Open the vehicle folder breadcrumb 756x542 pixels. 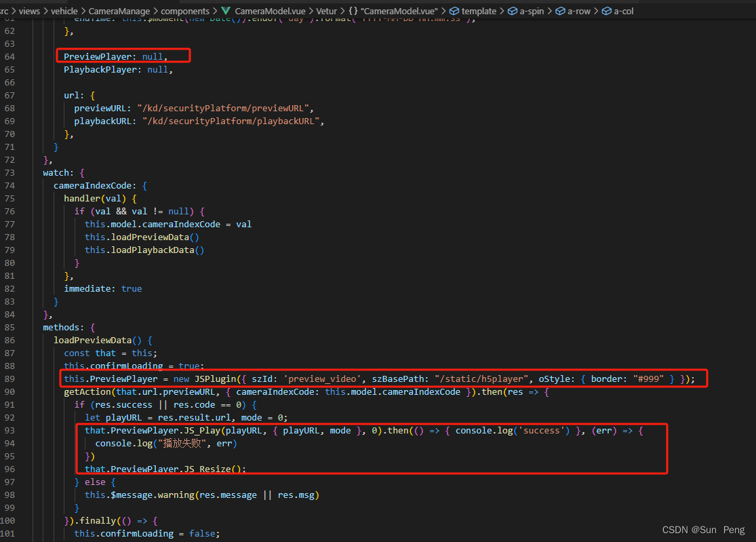click(64, 11)
